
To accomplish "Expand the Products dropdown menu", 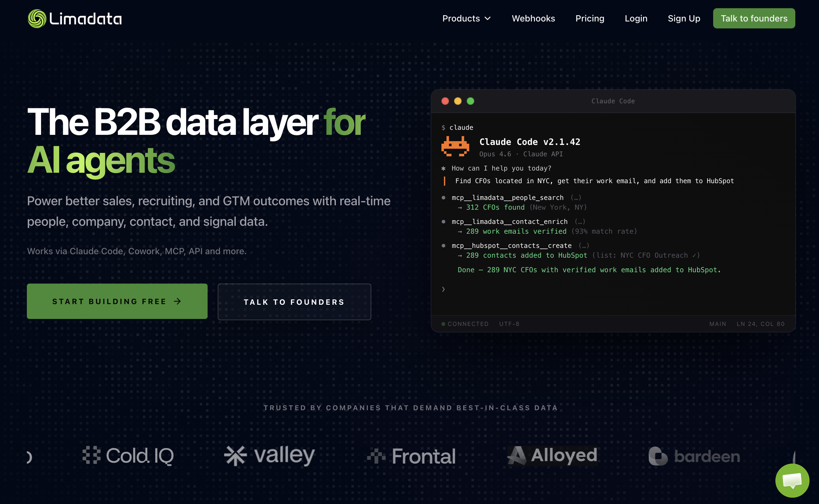I will coord(466,18).
